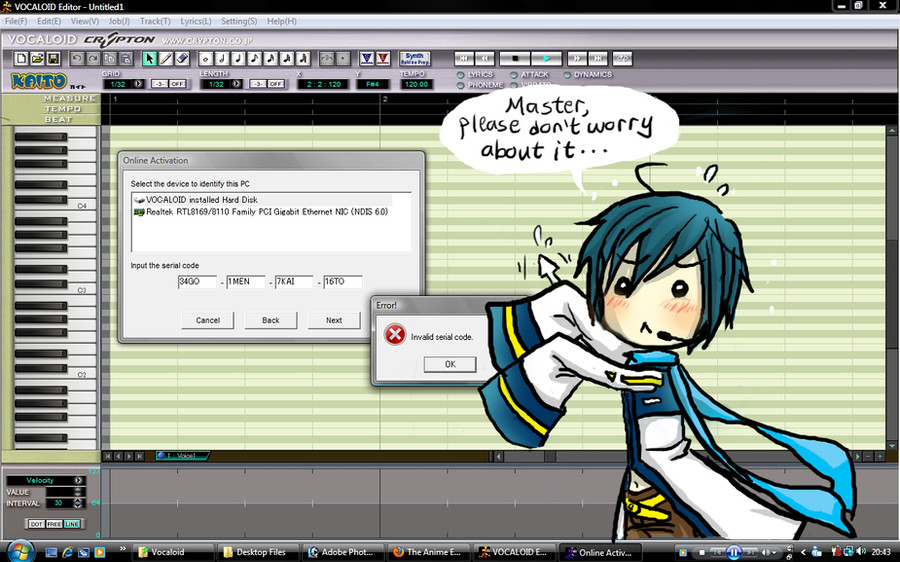Choose the eighth note length icon
The width and height of the screenshot is (900, 562).
pyautogui.click(x=254, y=58)
